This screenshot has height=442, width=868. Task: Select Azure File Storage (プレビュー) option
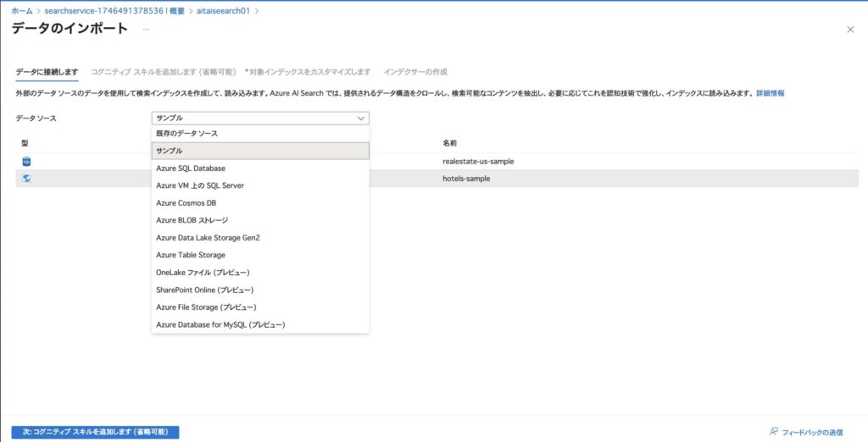coord(260,307)
